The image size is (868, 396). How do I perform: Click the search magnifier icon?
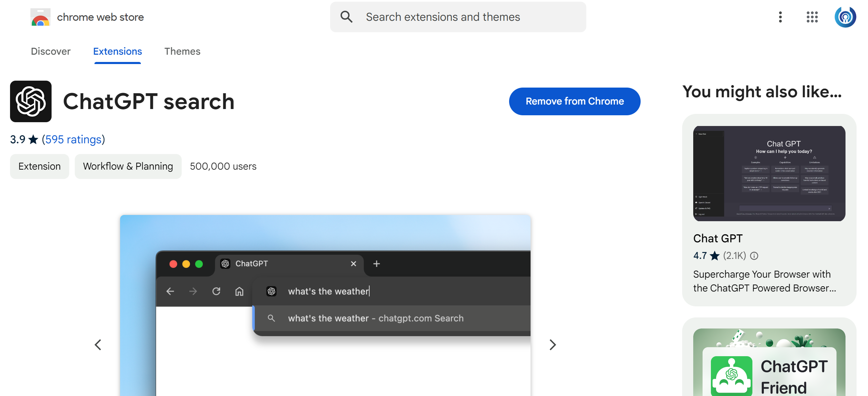click(346, 17)
